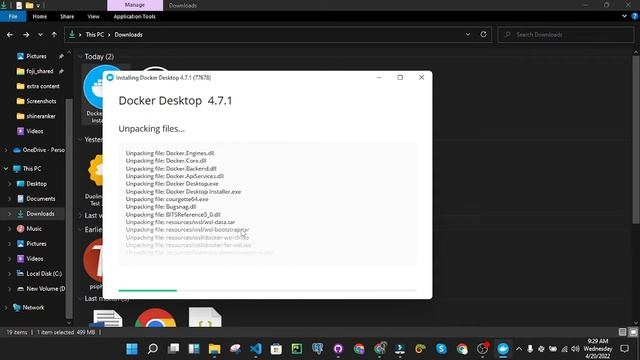
Task: Go up one folder level
Action: 54,35
